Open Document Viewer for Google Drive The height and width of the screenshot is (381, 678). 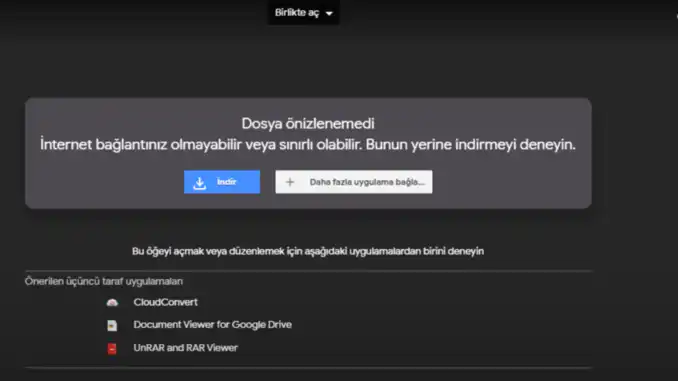point(212,325)
